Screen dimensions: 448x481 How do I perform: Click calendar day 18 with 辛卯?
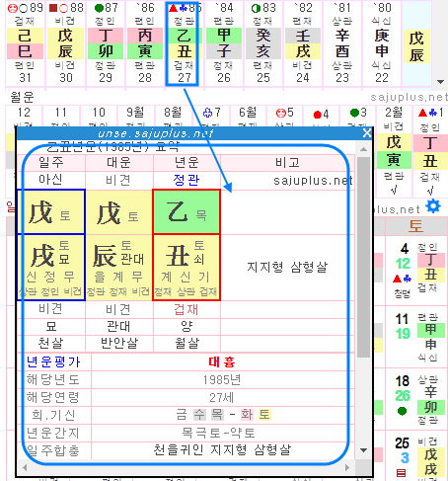pyautogui.click(x=416, y=399)
